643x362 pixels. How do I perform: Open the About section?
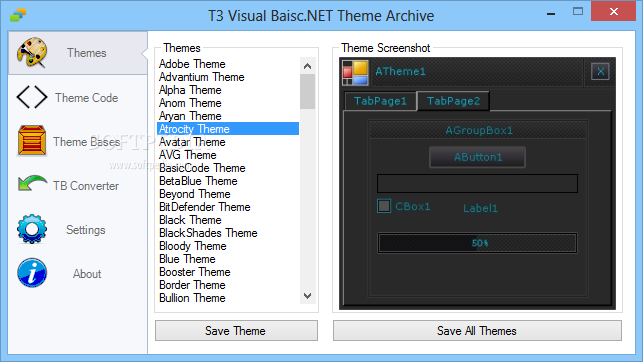[x=78, y=273]
